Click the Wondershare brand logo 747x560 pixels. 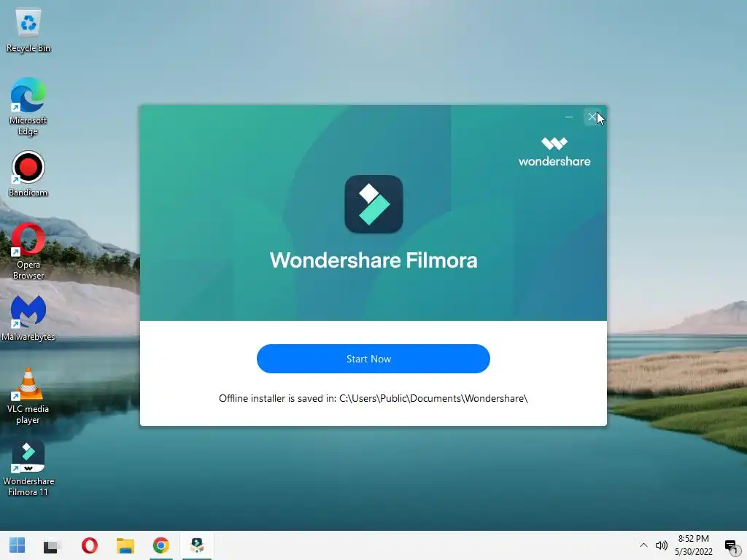[x=554, y=152]
